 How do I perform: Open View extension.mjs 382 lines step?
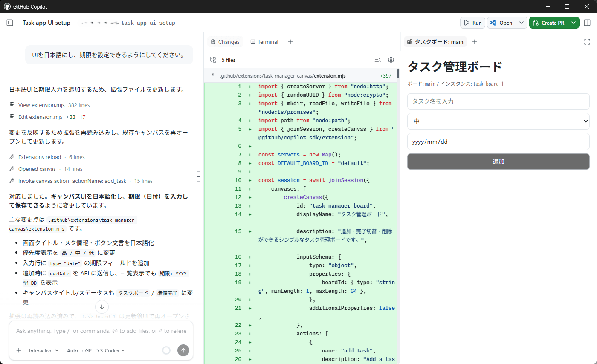pyautogui.click(x=49, y=105)
